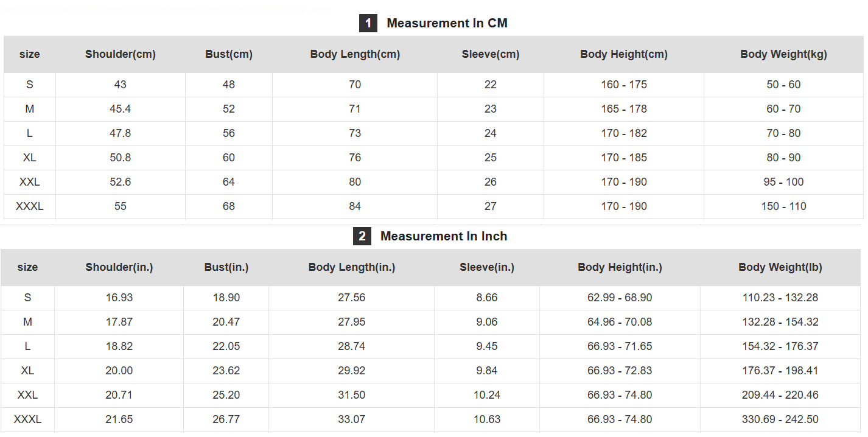This screenshot has width=868, height=437.
Task: Click the Sleeve(cm) column header
Action: (x=491, y=54)
